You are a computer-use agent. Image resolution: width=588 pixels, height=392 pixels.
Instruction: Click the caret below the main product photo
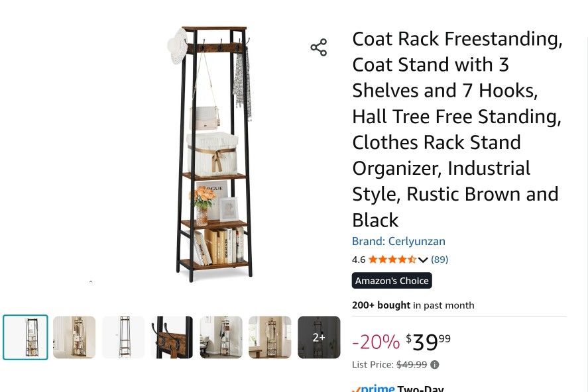(91, 281)
